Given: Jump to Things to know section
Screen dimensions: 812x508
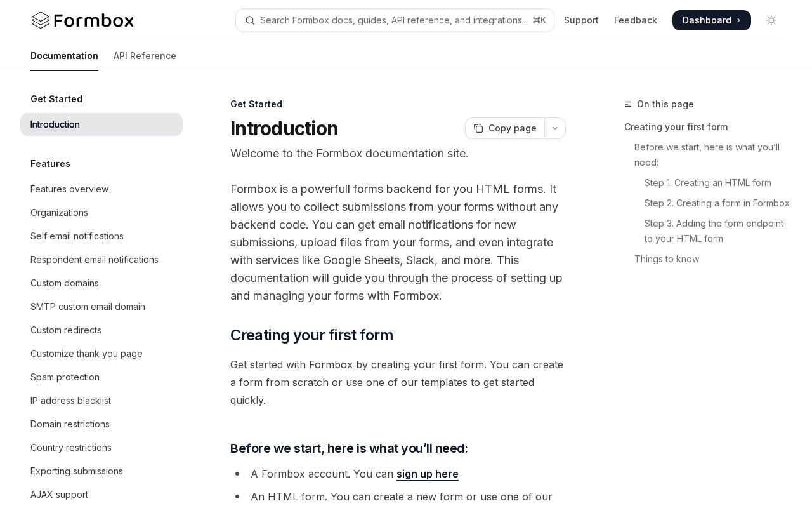Looking at the screenshot, I should [x=667, y=259].
